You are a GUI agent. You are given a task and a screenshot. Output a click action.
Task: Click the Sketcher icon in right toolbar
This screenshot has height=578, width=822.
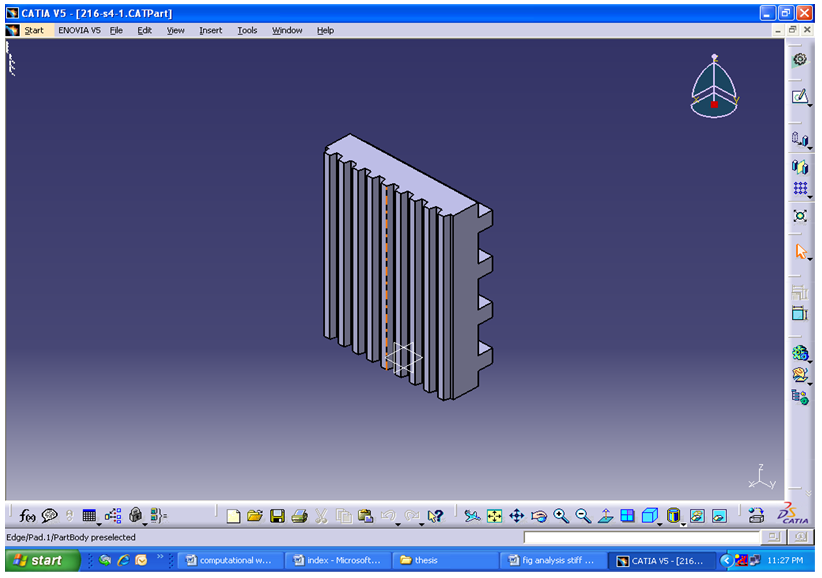click(x=799, y=97)
